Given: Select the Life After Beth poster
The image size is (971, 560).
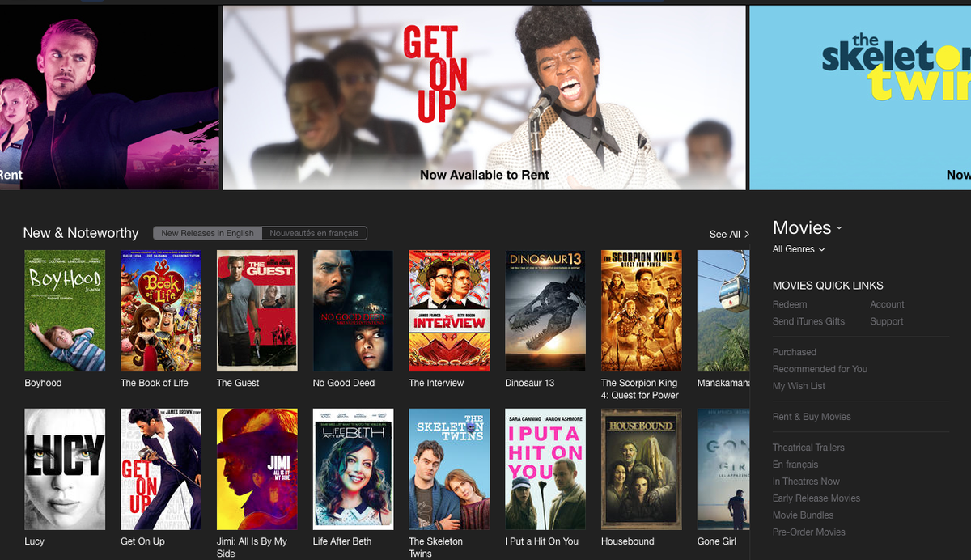Looking at the screenshot, I should (x=353, y=469).
